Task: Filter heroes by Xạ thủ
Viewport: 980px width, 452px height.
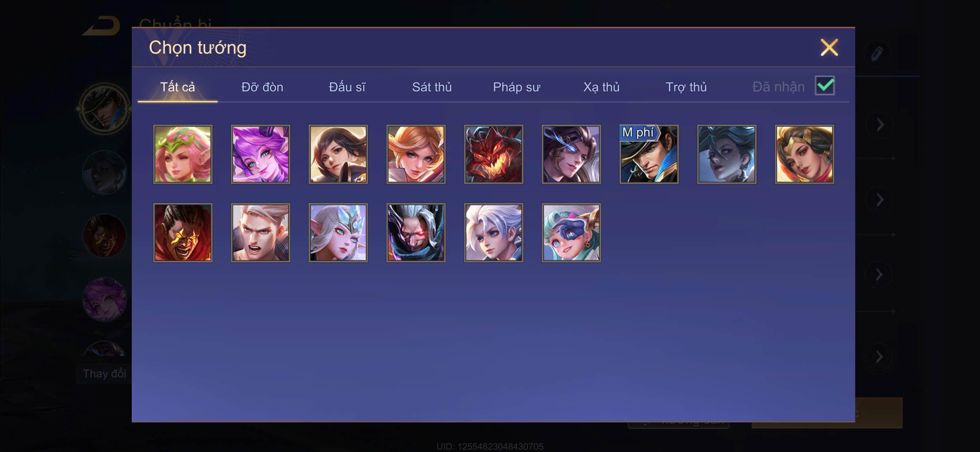Action: pyautogui.click(x=601, y=87)
